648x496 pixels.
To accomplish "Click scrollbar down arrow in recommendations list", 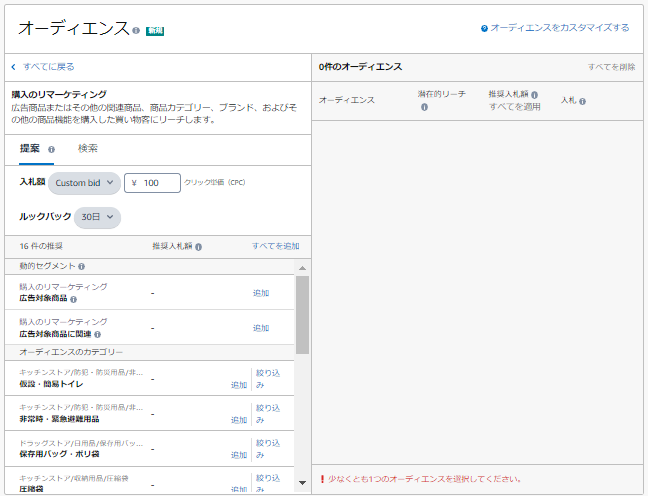I will pos(303,483).
